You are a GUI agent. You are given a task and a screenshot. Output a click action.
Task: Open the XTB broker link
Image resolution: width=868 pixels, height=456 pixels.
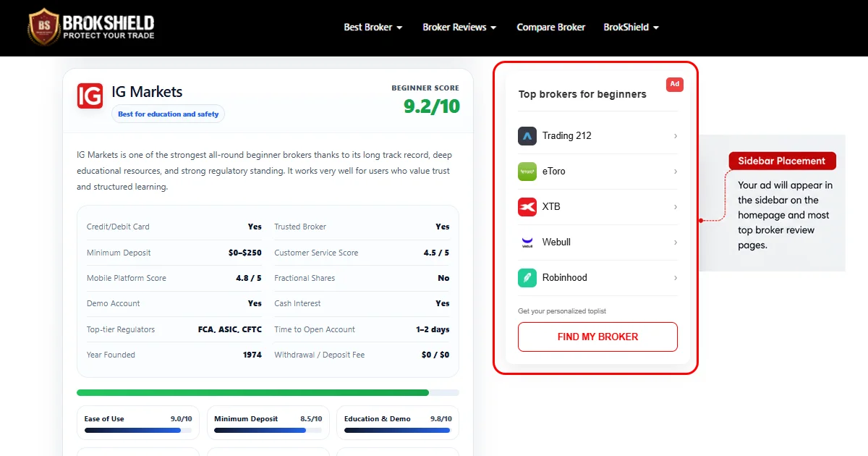coord(597,207)
